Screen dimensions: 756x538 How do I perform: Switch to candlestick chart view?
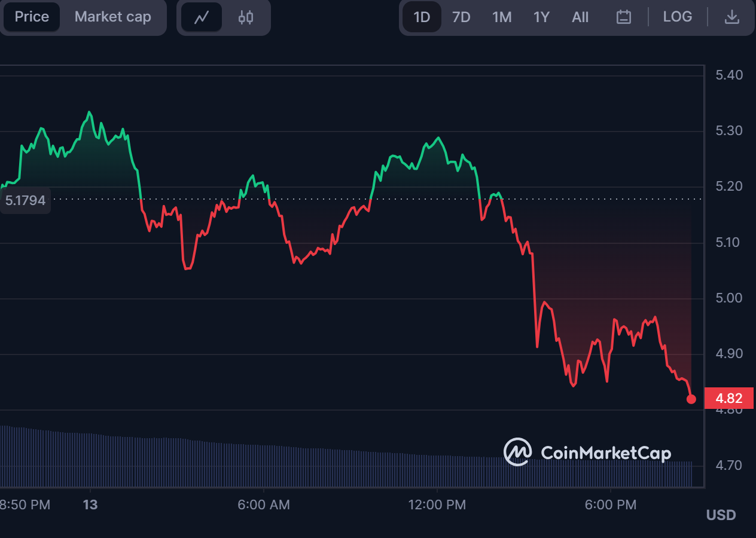pos(246,17)
